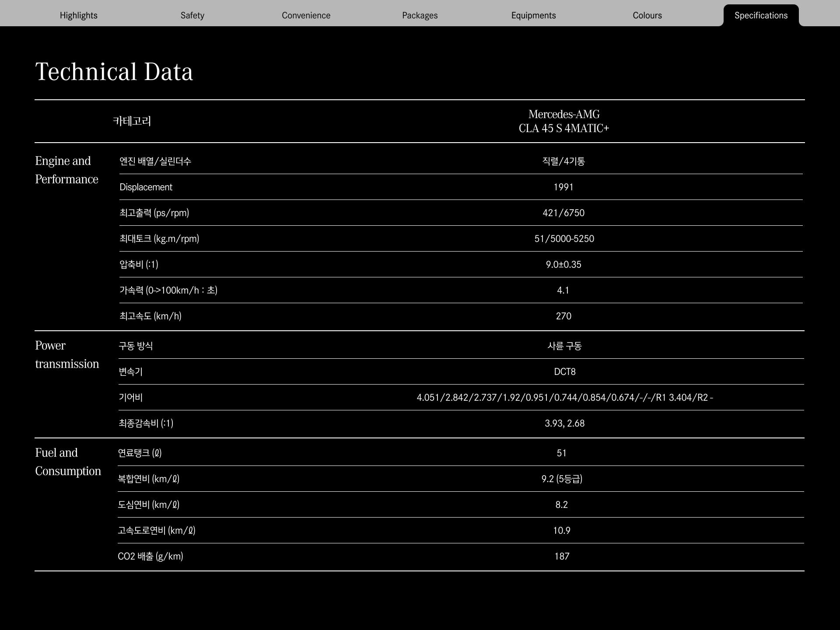
Task: Click the 최종감속비 (:1) label
Action: click(x=146, y=423)
